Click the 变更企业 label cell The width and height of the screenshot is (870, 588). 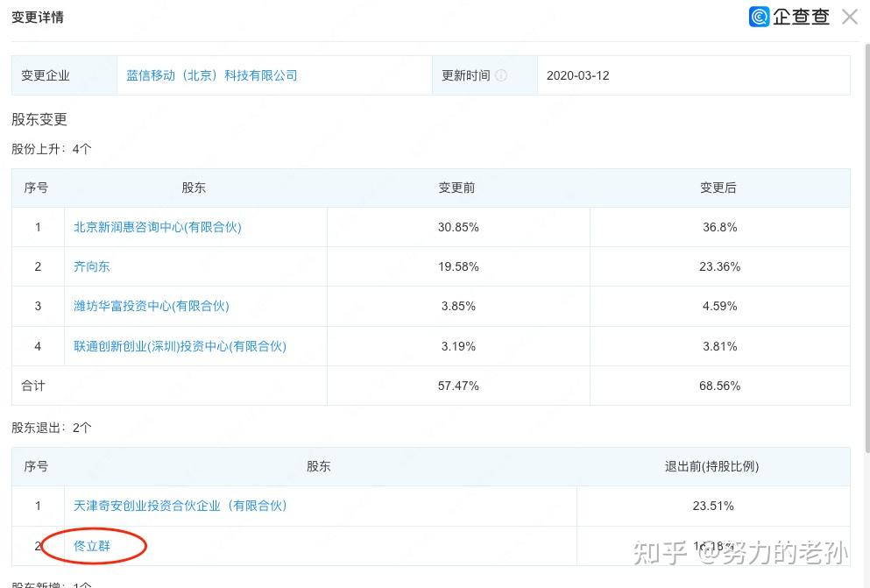point(64,75)
